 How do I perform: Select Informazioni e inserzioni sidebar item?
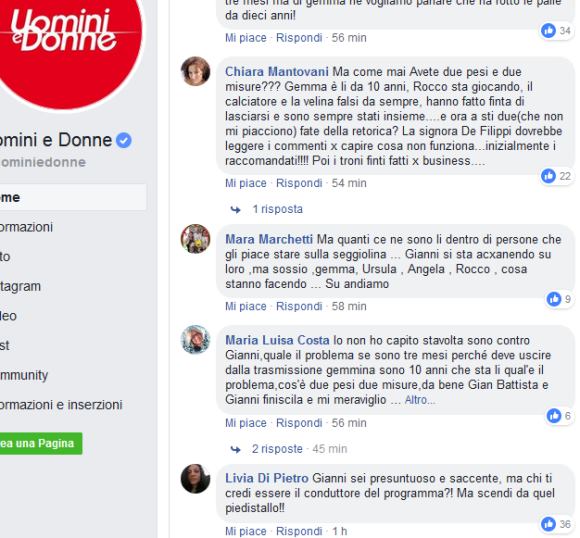point(61,405)
